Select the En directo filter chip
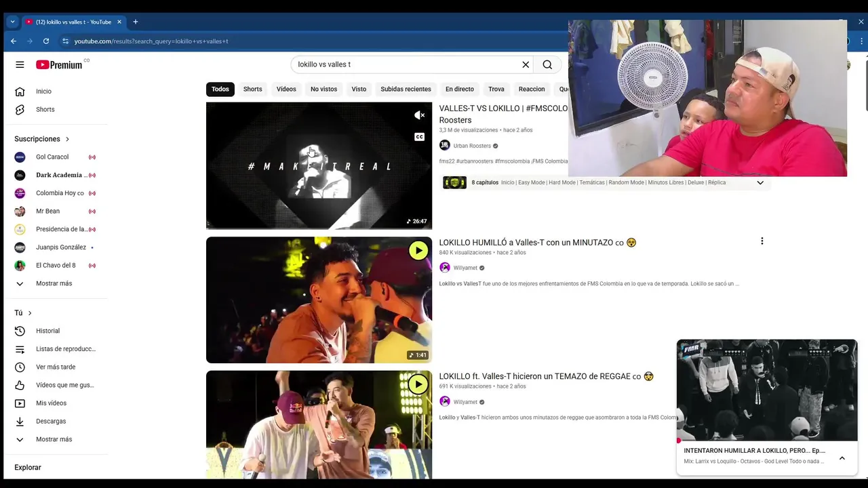 tap(460, 89)
